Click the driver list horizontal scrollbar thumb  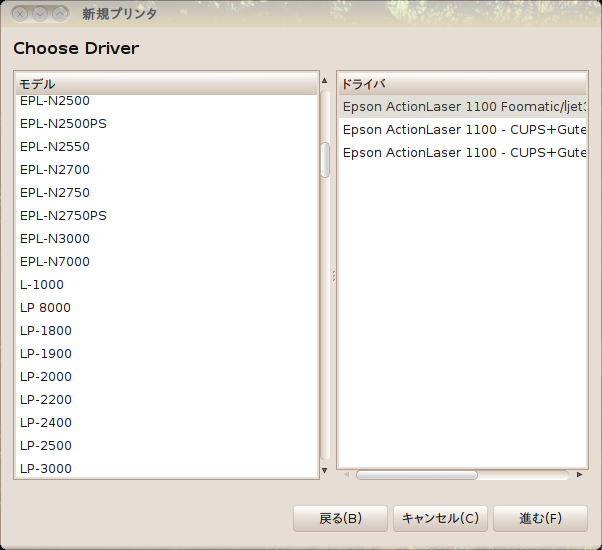(417, 475)
